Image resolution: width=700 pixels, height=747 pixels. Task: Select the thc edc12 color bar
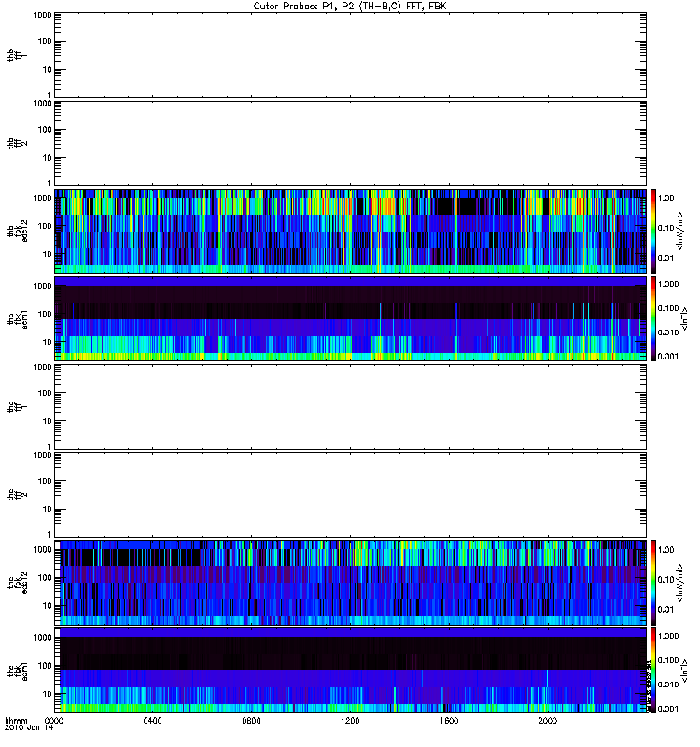(x=653, y=583)
